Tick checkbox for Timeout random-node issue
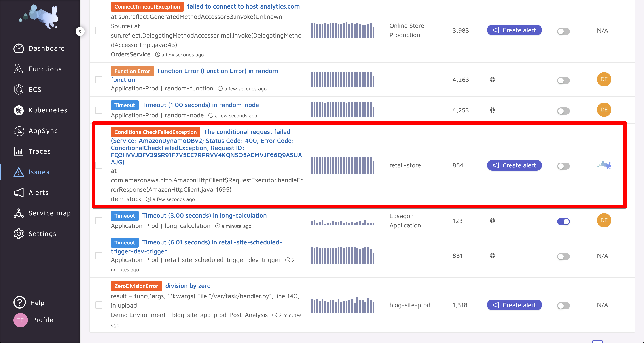 coord(99,110)
